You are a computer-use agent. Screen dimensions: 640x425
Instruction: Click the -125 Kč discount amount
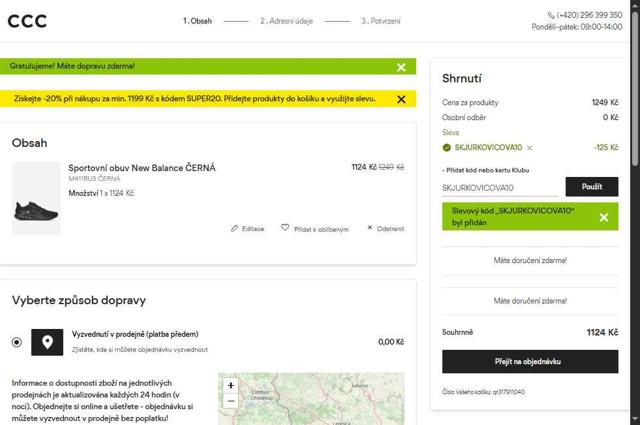click(x=606, y=147)
